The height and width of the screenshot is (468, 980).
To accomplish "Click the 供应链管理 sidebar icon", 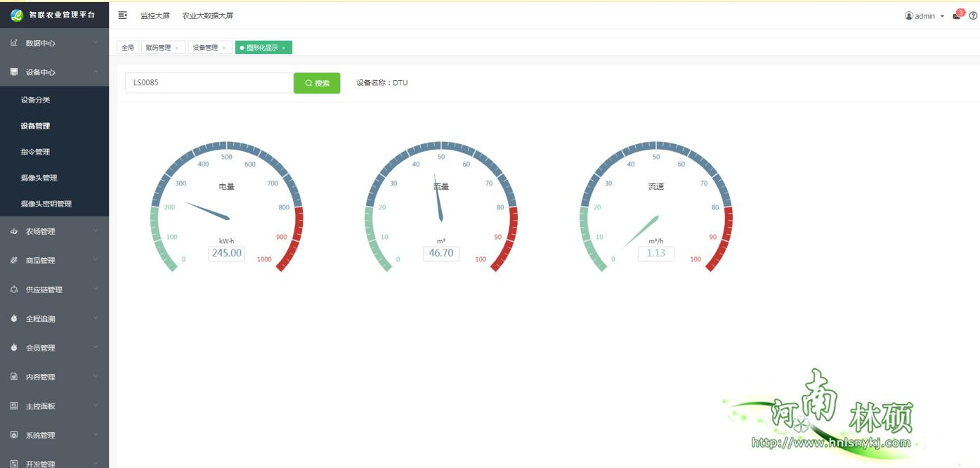I will pyautogui.click(x=14, y=290).
